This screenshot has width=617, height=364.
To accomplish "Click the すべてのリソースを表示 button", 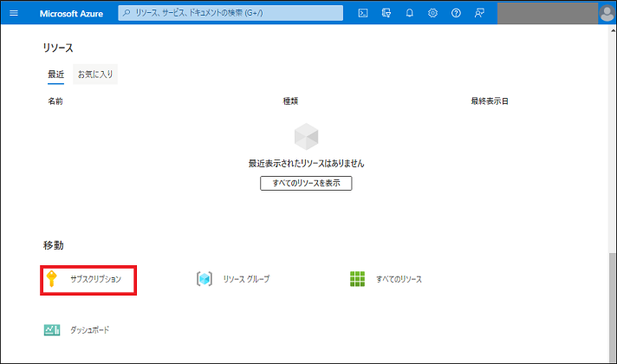I will pyautogui.click(x=306, y=184).
